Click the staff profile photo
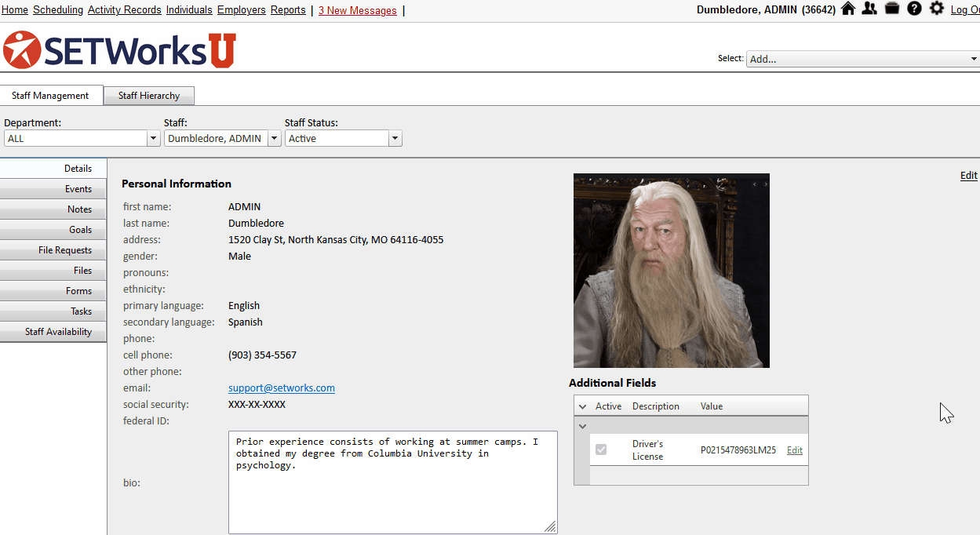 click(672, 271)
